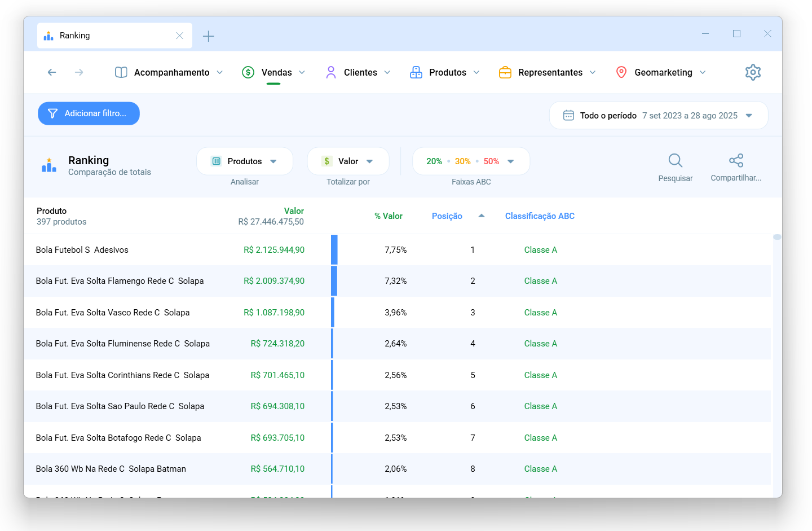
Task: Click the Classificação ABC column header
Action: (x=540, y=216)
